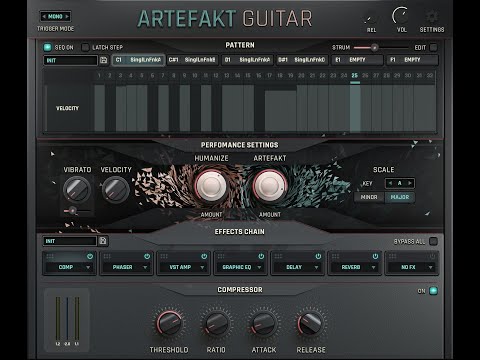Expand the GRAPHIC EQ effect dropdown arrow
Image resolution: width=480 pixels, height=360 pixels.
[259, 267]
